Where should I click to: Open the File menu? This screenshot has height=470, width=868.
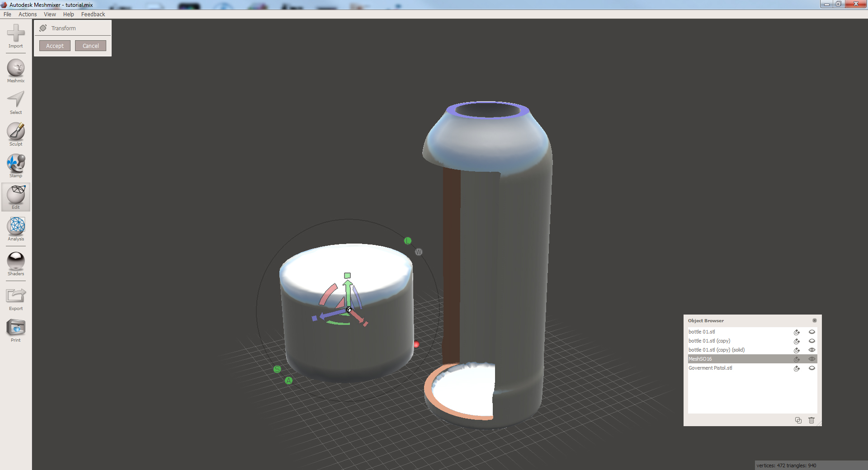tap(7, 14)
